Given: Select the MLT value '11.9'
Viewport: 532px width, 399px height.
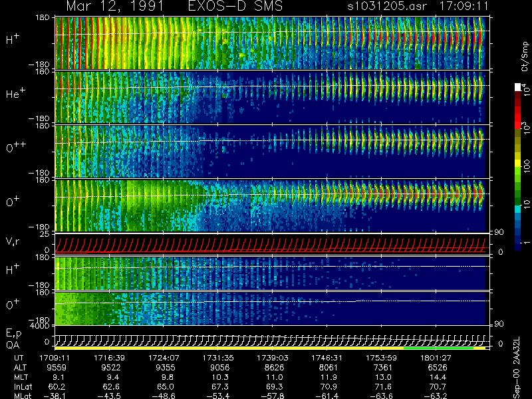Looking at the screenshot, I should (329, 377).
